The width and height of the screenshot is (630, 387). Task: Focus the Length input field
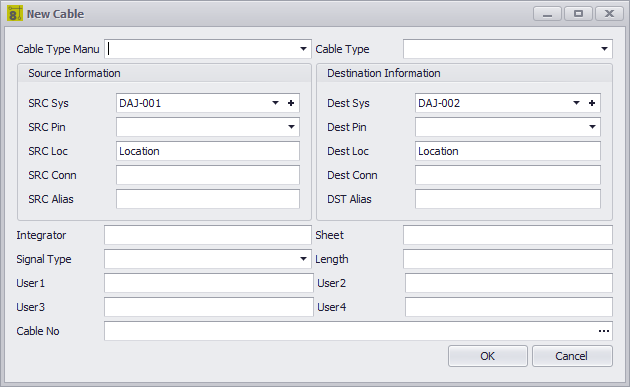pos(508,259)
